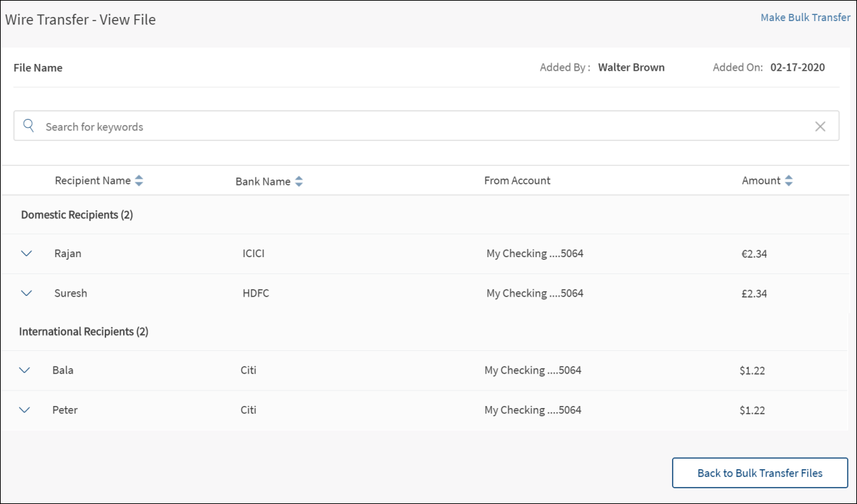The width and height of the screenshot is (857, 504).
Task: Click the ICICI bank name for Rajan
Action: coord(253,254)
